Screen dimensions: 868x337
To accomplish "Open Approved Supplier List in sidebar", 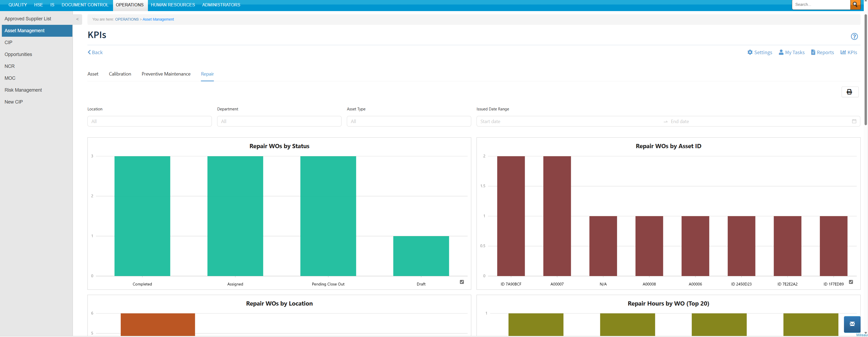I will [x=36, y=19].
